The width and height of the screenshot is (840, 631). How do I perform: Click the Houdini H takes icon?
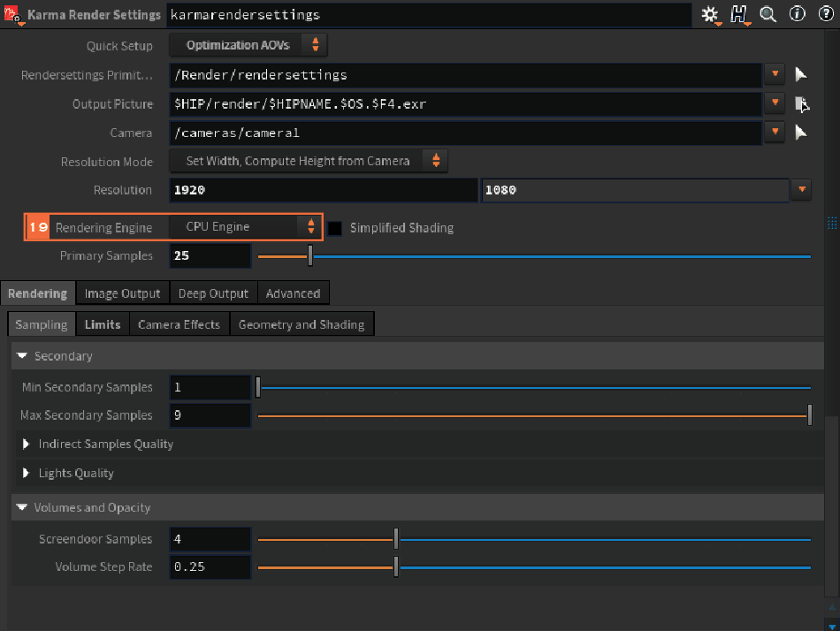click(739, 14)
